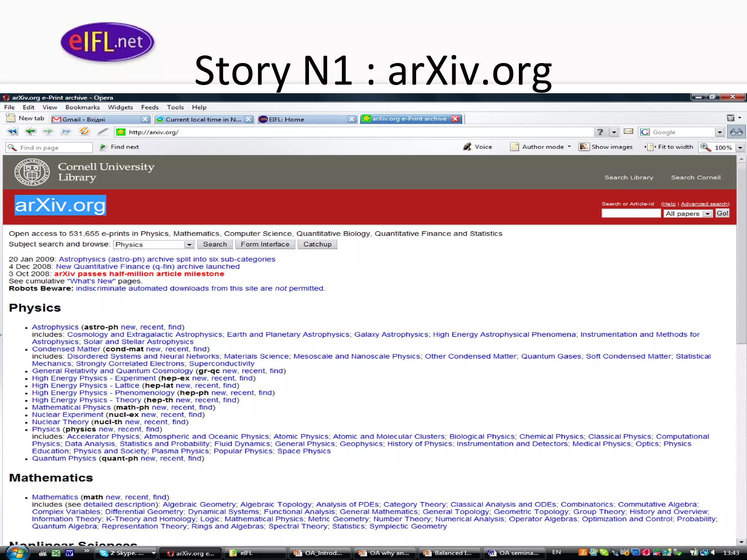The height and width of the screenshot is (560, 747).
Task: Close the Current local time tab
Action: pyautogui.click(x=248, y=119)
